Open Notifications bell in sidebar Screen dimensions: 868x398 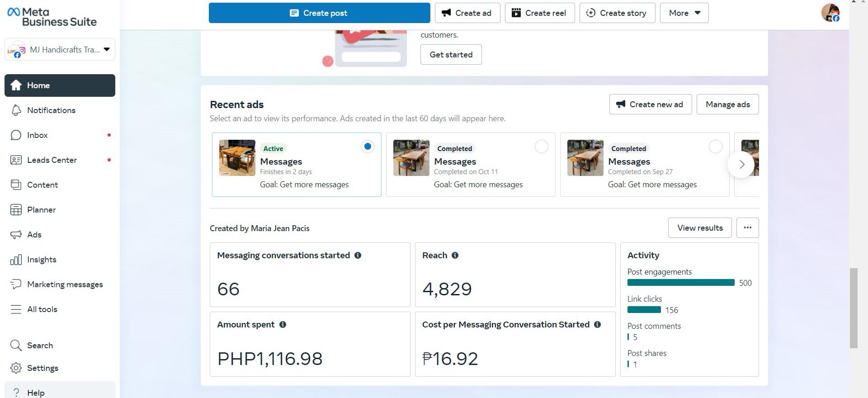click(x=16, y=110)
